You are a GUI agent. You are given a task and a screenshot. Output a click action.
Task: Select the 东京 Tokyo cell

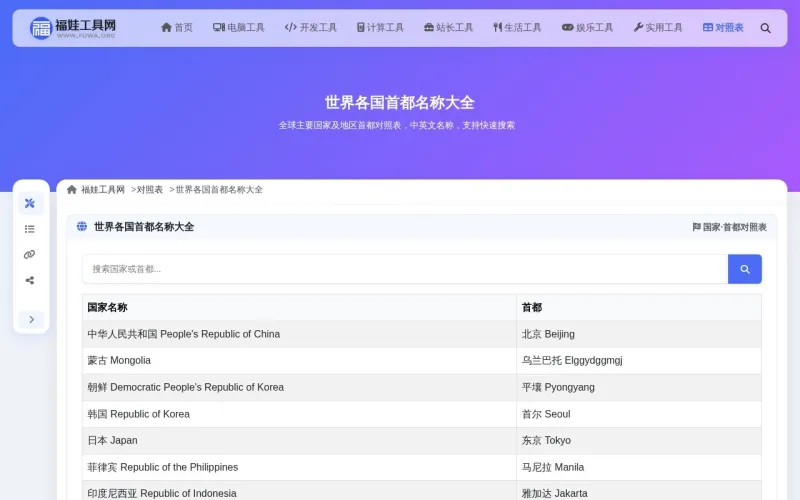(639, 440)
